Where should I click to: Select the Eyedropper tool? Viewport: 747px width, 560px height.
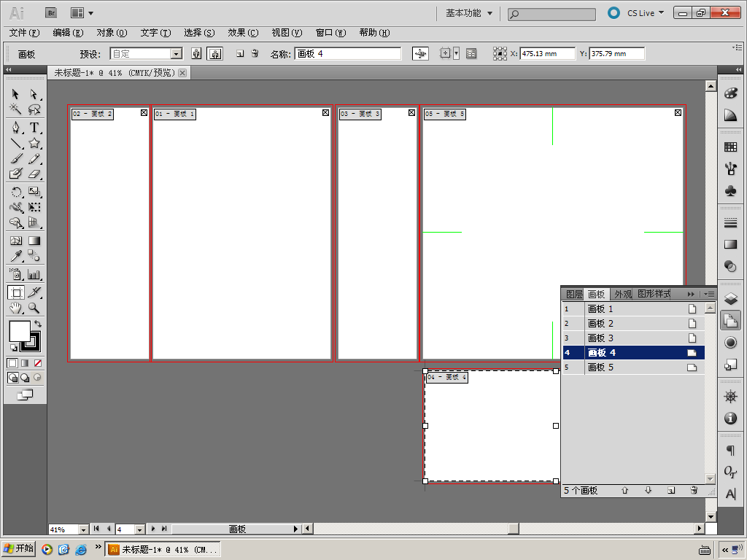pyautogui.click(x=15, y=256)
